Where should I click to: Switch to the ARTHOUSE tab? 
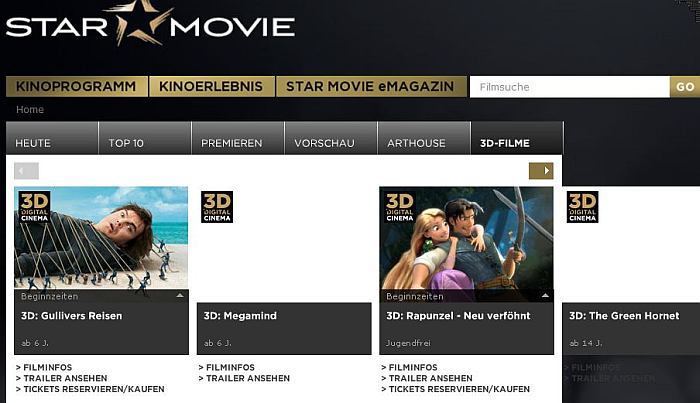pyautogui.click(x=424, y=138)
